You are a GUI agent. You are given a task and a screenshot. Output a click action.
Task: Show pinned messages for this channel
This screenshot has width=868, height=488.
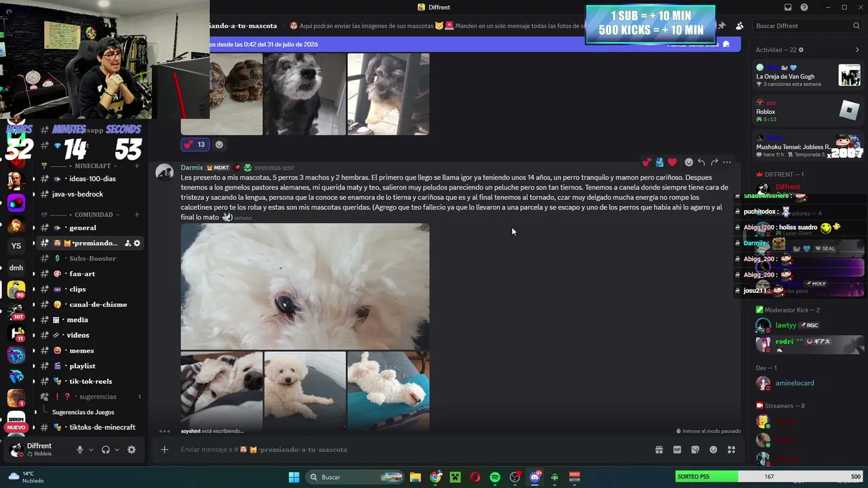pyautogui.click(x=722, y=26)
